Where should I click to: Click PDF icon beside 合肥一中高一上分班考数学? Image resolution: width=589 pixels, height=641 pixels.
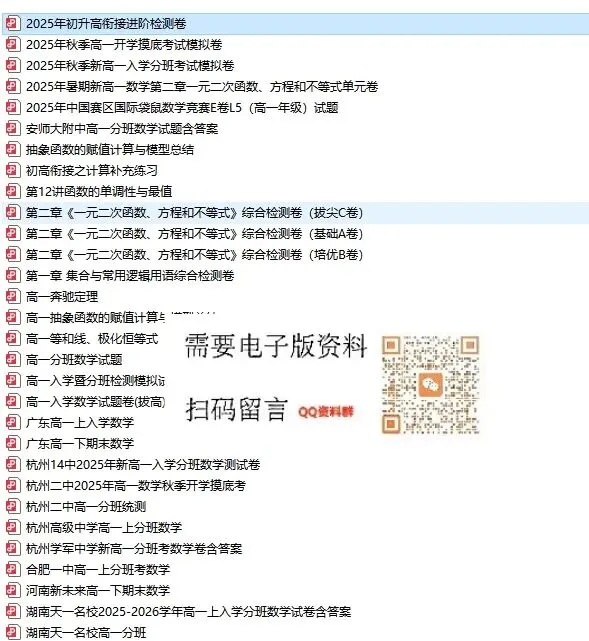(13, 569)
